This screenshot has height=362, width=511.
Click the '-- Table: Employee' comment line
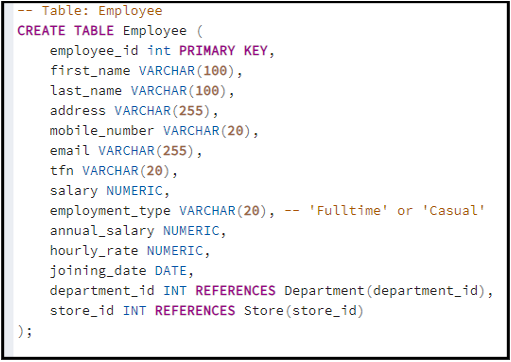[90, 11]
